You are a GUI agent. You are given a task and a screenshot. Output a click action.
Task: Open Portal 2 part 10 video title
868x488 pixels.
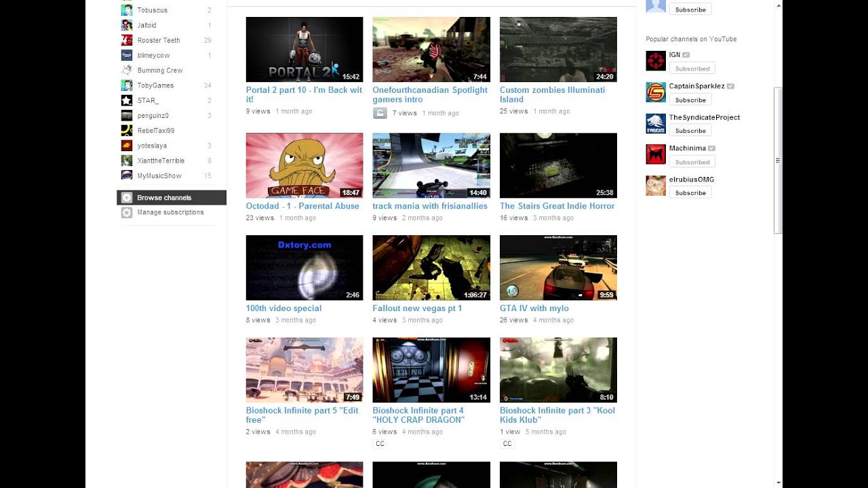coord(304,94)
